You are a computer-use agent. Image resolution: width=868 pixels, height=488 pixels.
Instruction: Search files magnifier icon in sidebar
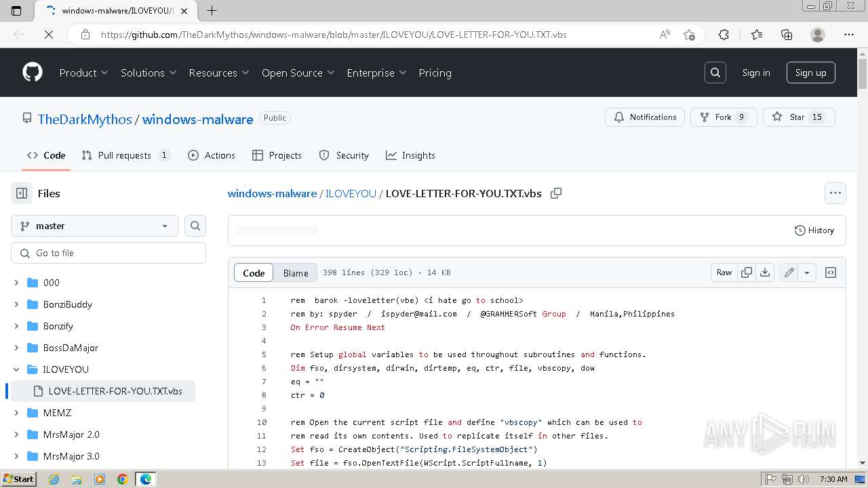pos(195,226)
